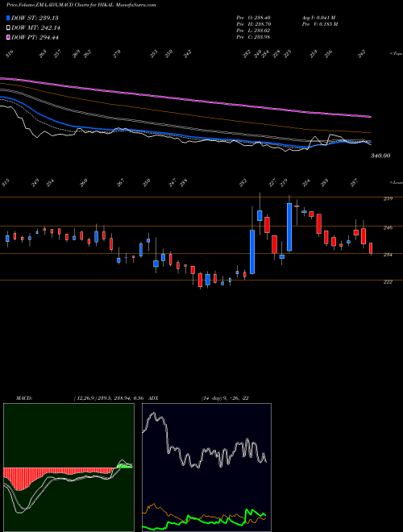Image resolution: width=403 pixels, height=532 pixels.
Task: Click inside the green MACD histogram panel
Action: click(x=69, y=468)
